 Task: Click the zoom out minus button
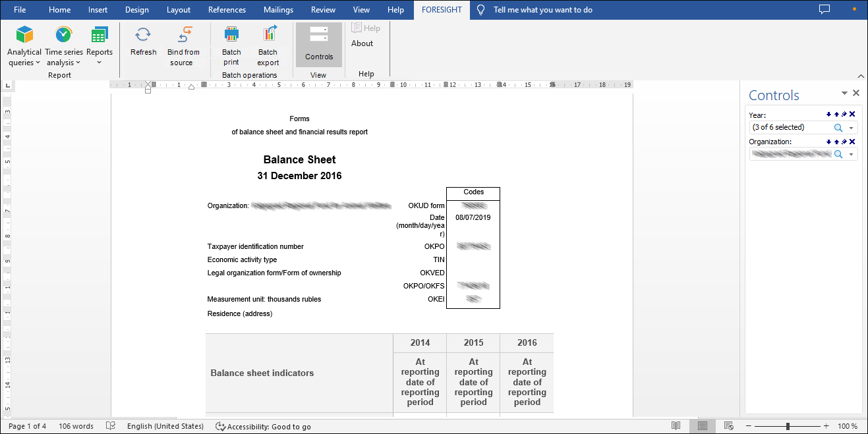click(749, 426)
